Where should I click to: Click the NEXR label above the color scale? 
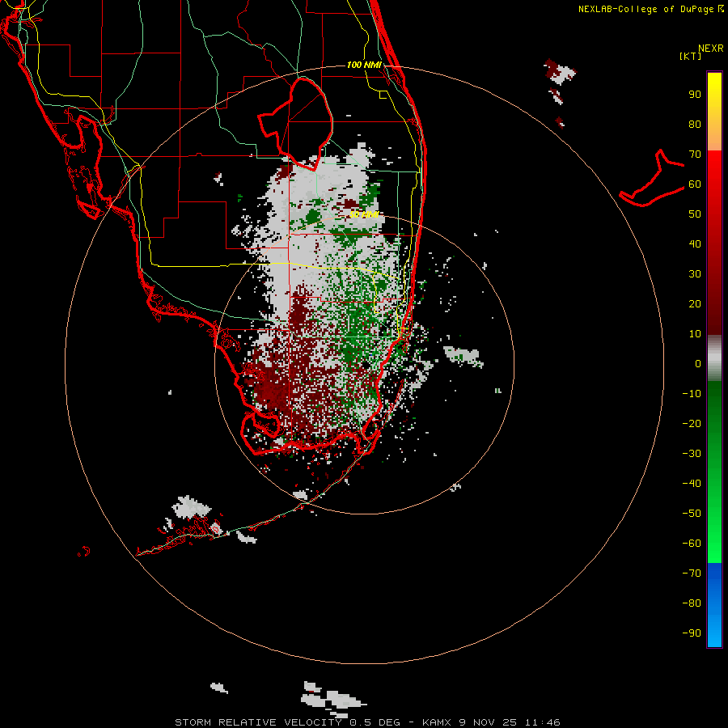point(711,49)
